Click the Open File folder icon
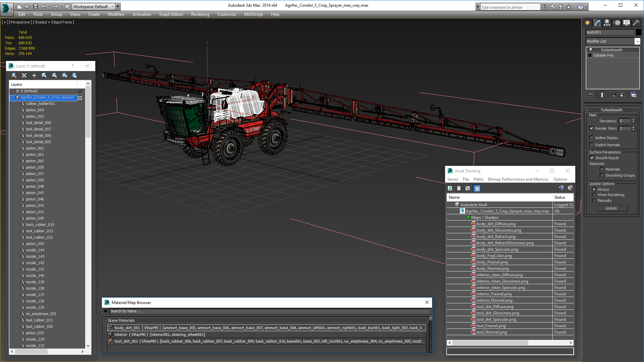644x362 pixels. click(x=27, y=6)
